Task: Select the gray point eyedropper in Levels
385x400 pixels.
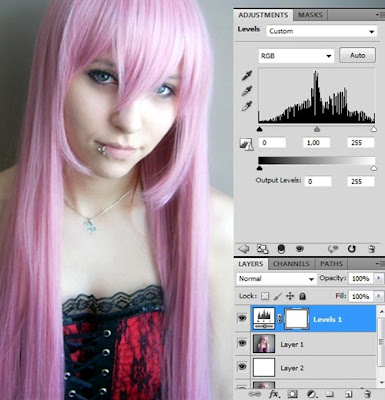Action: [247, 91]
